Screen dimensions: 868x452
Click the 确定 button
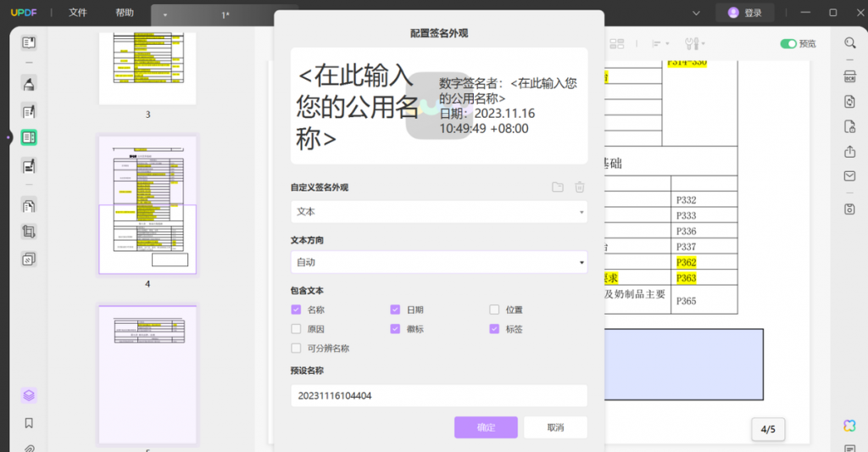click(x=486, y=427)
